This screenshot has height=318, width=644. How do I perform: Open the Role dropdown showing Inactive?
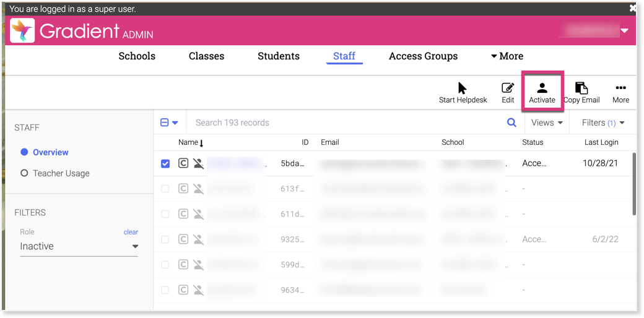tap(79, 246)
